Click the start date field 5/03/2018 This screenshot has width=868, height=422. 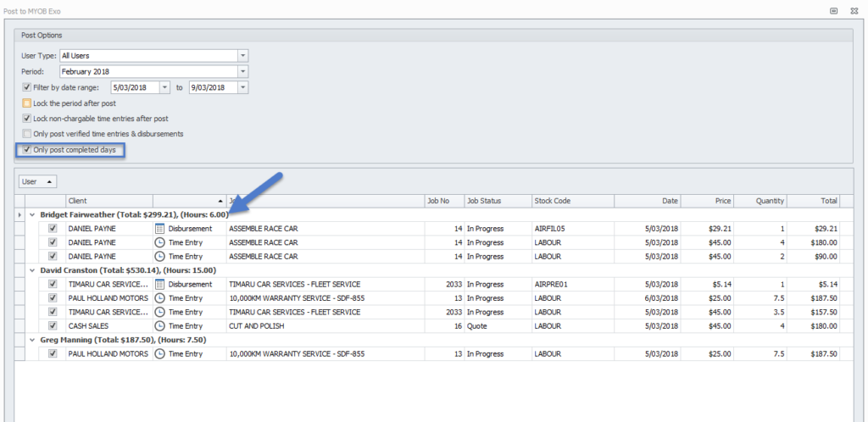135,87
